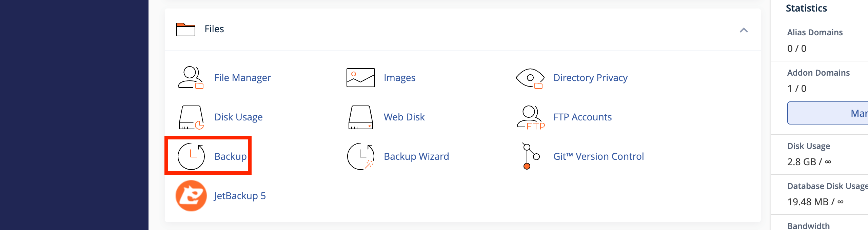Screen dimensions: 868x230
Task: Open the Backup Wizard tool
Action: pos(360,156)
